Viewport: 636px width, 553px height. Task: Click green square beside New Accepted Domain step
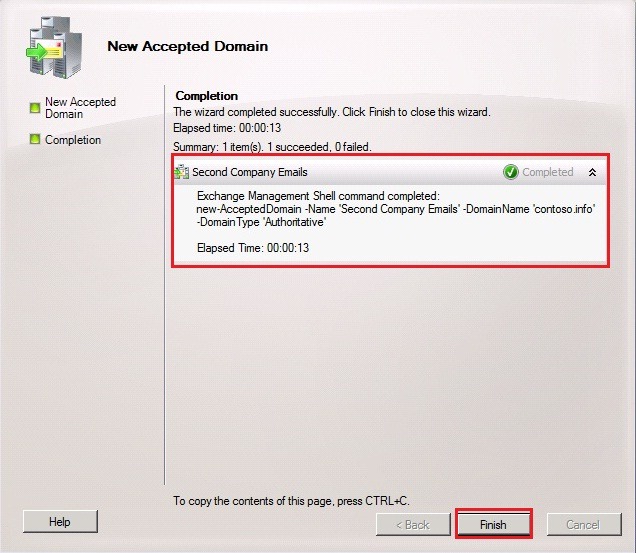(34, 102)
